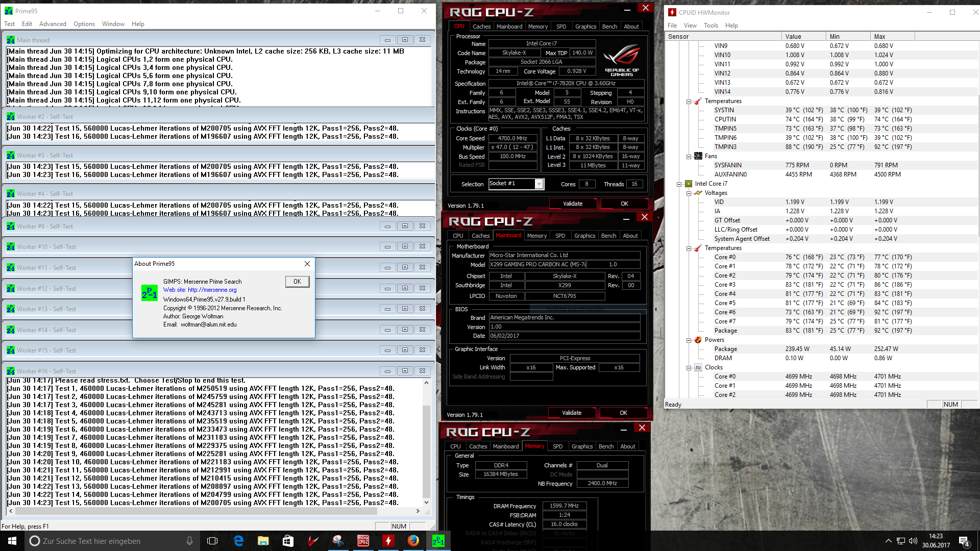Minimize the Worker #12 child window
The height and width of the screenshot is (551, 980).
click(387, 288)
